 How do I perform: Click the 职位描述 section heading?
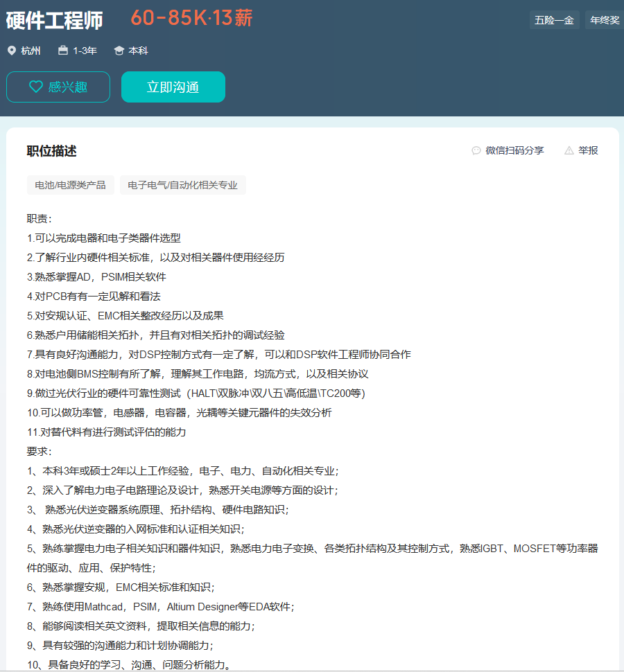51,151
